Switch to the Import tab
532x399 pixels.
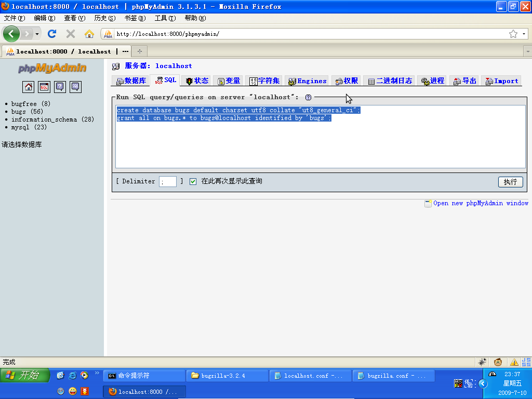pos(502,81)
